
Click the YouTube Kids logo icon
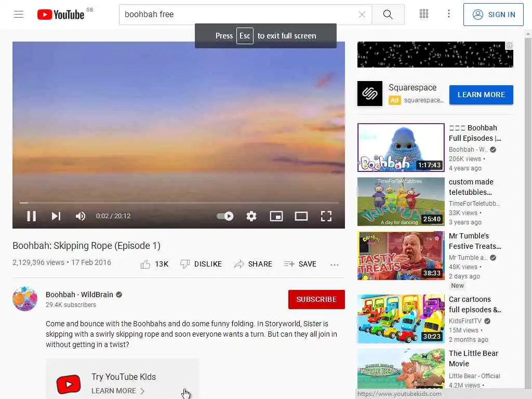pos(69,384)
